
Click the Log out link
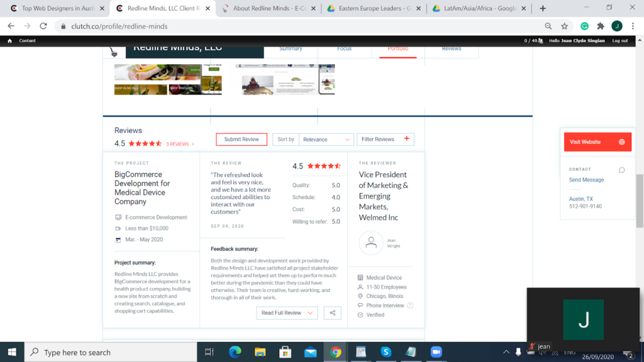(x=619, y=41)
